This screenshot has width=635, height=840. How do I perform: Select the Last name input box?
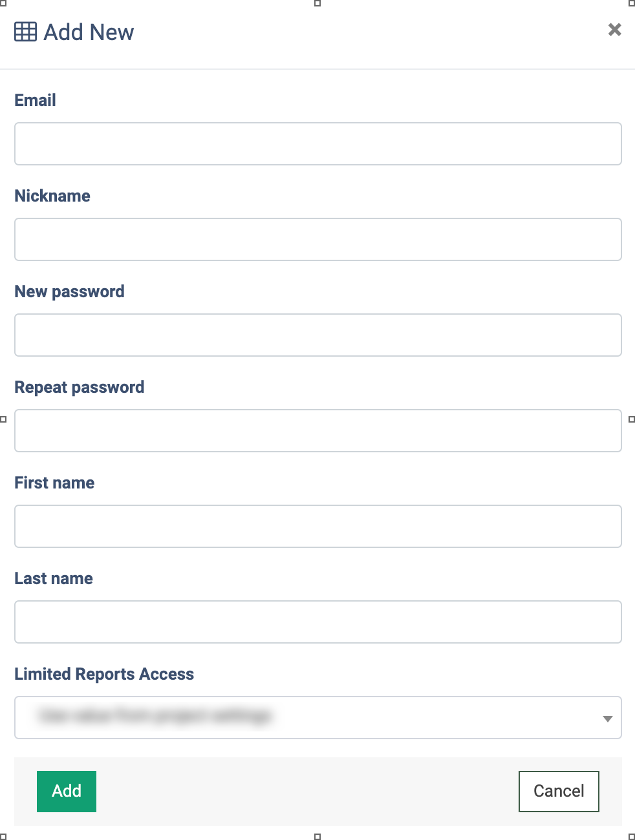pyautogui.click(x=318, y=622)
